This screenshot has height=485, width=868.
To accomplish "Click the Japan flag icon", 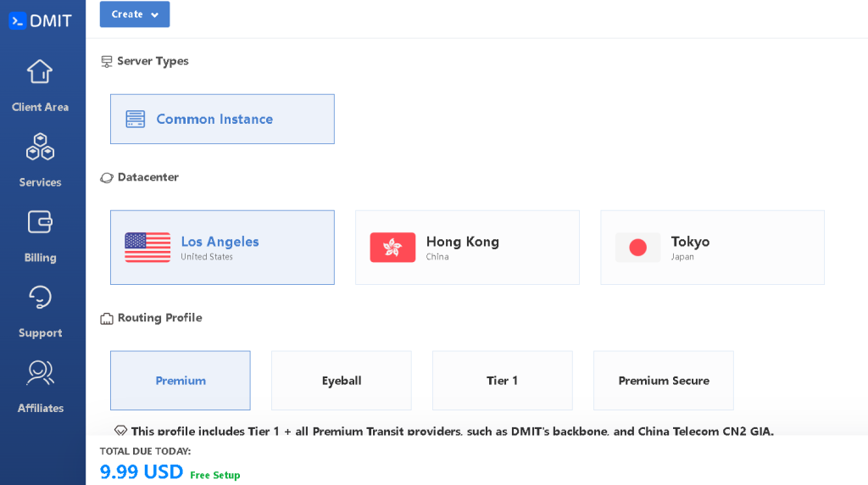I will point(637,248).
